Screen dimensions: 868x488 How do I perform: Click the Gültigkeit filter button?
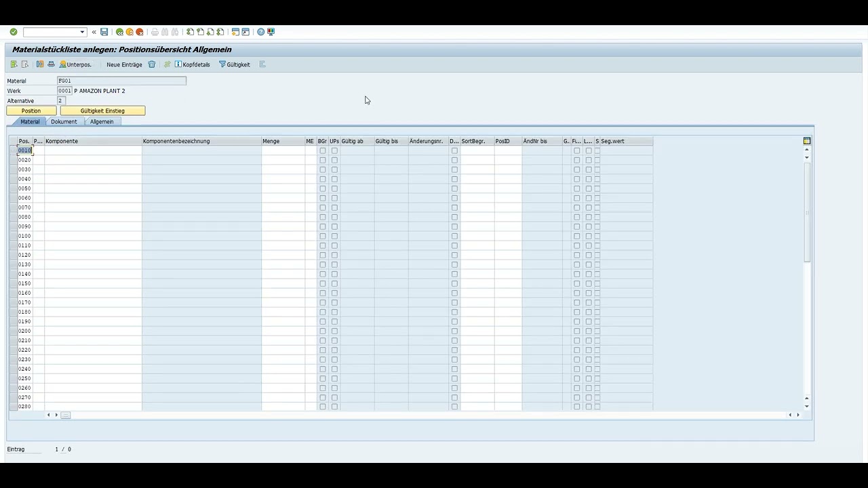pyautogui.click(x=235, y=64)
